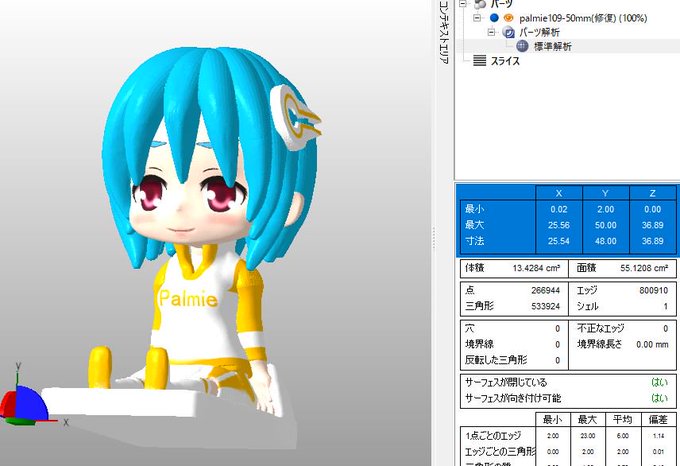The width and height of the screenshot is (680, 466).
Task: Click the 偏差 column header
Action: point(657,419)
